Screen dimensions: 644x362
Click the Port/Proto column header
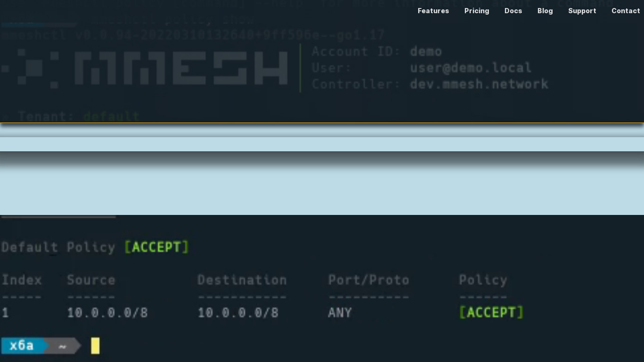point(369,280)
